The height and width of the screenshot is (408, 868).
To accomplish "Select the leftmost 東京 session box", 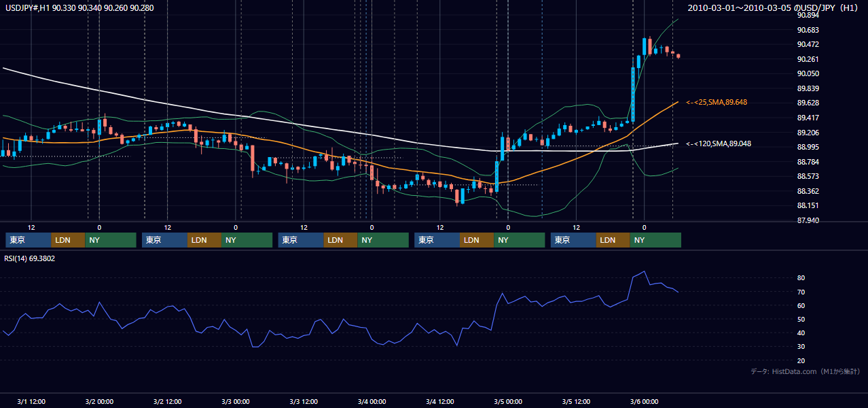I will pyautogui.click(x=29, y=240).
